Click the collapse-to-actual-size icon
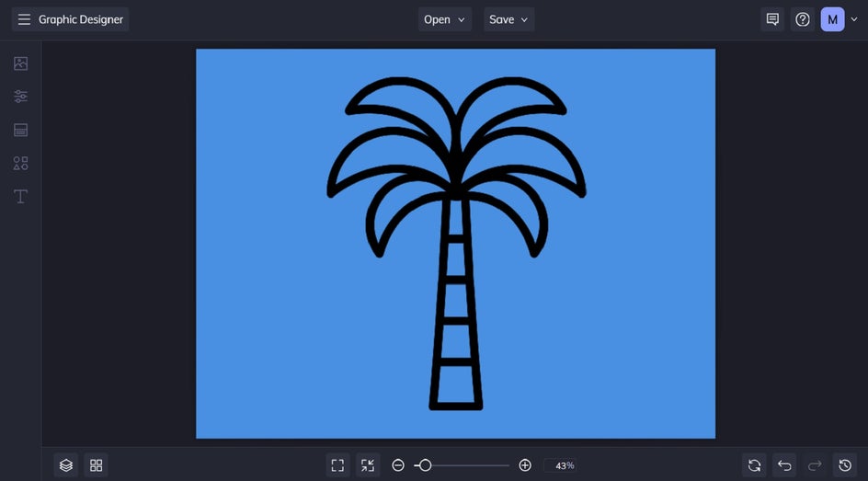 (x=368, y=465)
